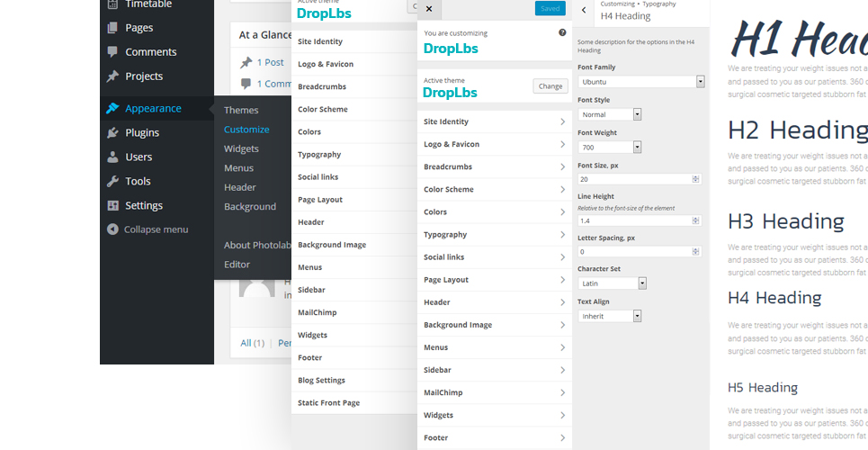Open Settings in the sidebar

157,205
